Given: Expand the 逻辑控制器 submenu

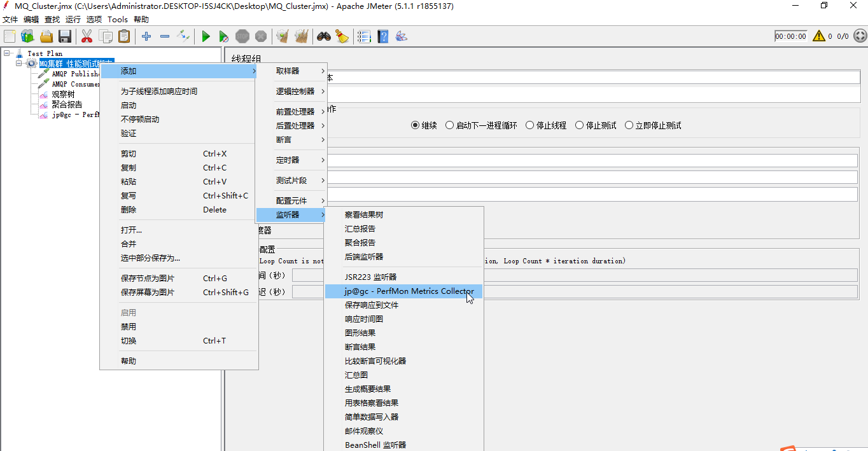Looking at the screenshot, I should point(291,91).
